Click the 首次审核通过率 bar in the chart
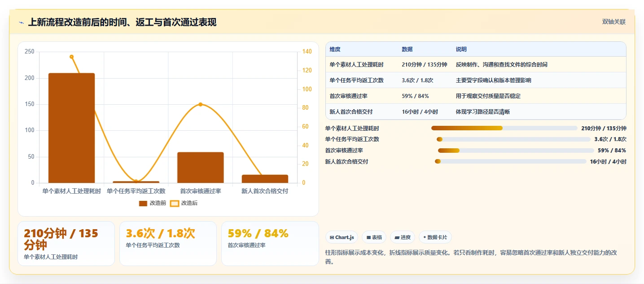644x284 pixels. click(201, 168)
